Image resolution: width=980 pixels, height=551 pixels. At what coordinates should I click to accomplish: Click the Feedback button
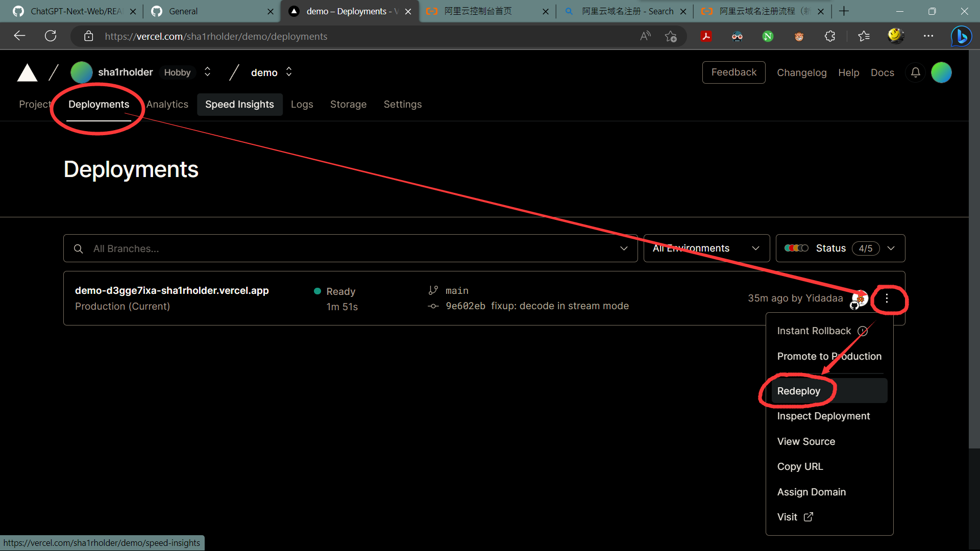click(x=733, y=72)
